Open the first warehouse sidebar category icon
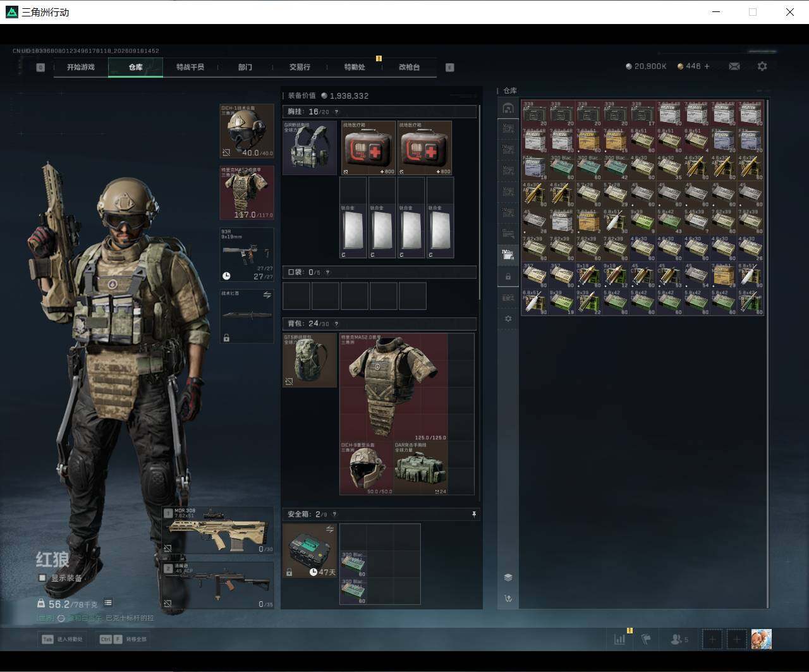809x672 pixels. pyautogui.click(x=508, y=108)
